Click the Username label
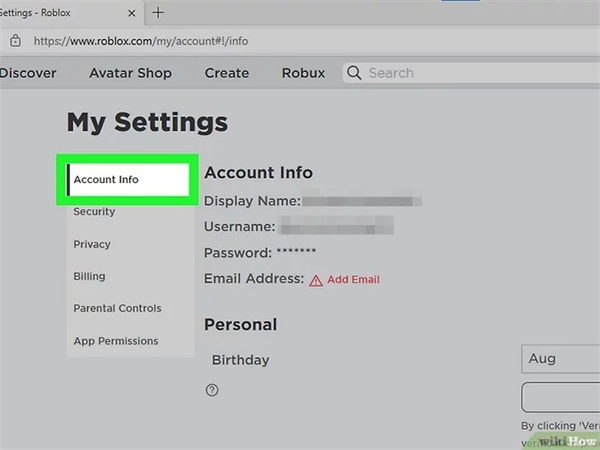The height and width of the screenshot is (450, 600). click(x=240, y=227)
